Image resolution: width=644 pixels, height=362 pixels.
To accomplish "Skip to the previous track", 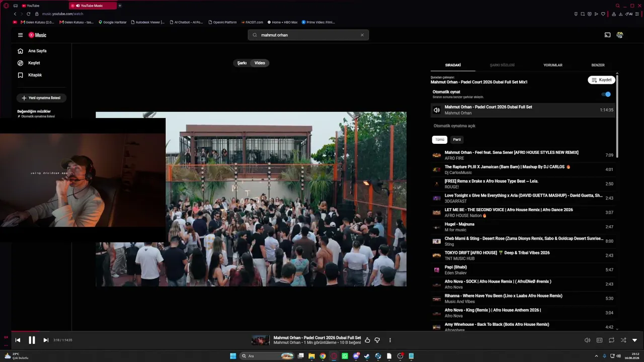I will point(18,340).
